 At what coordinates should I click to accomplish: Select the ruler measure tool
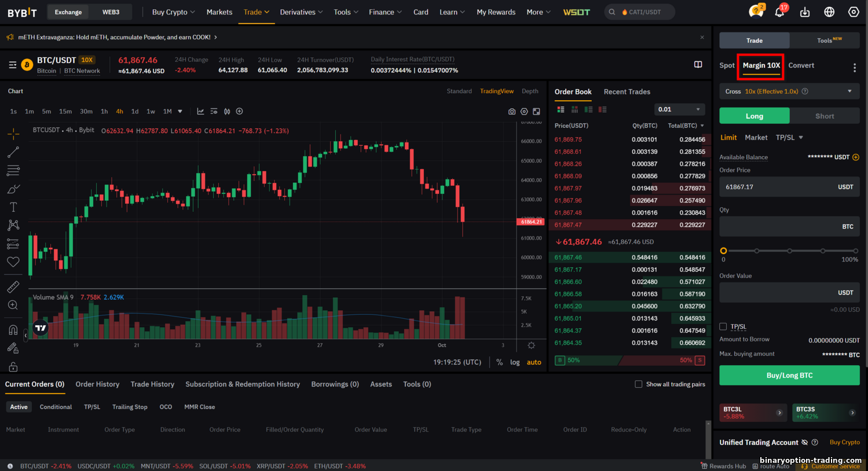13,287
